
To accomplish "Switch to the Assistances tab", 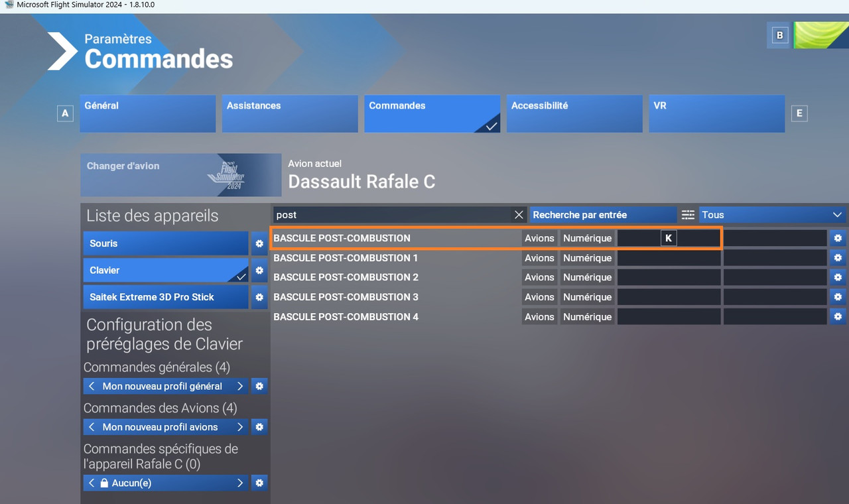I will coord(290,113).
